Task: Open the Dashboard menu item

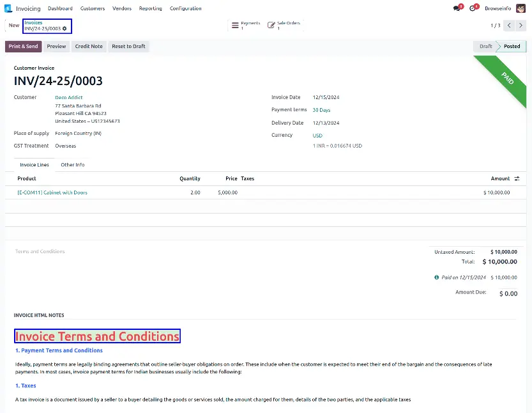Action: [60, 8]
